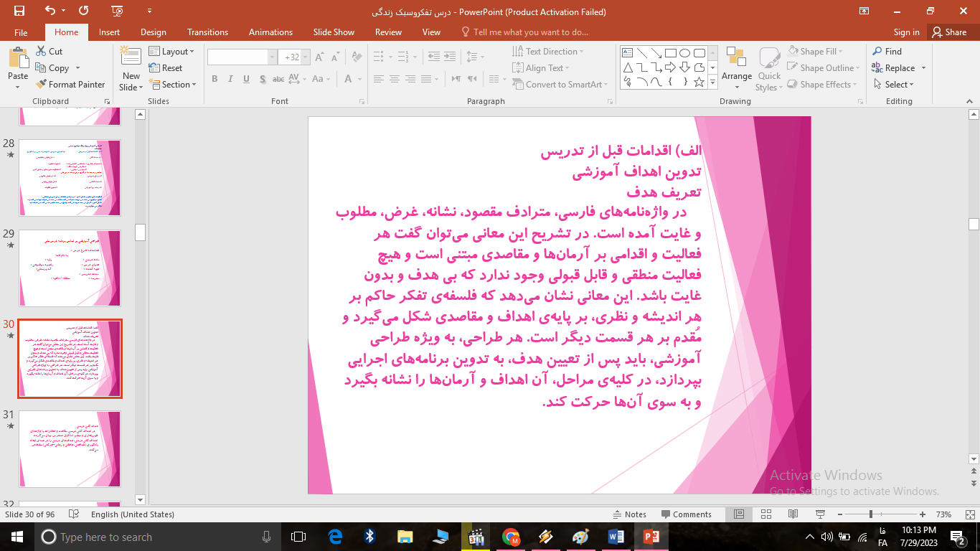Toggle Normal view button in status bar

(x=739, y=514)
